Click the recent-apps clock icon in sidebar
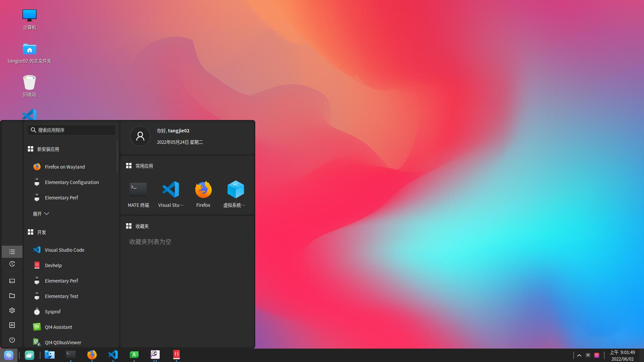Image resolution: width=644 pixels, height=362 pixels. click(x=12, y=264)
